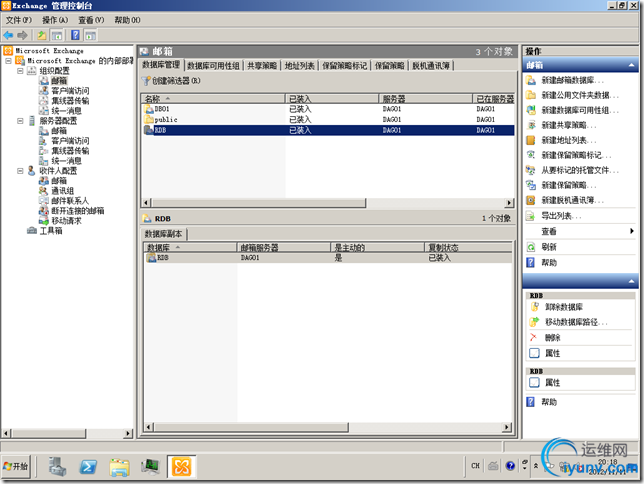Collapse the 收件人配置 tree node

point(20,171)
